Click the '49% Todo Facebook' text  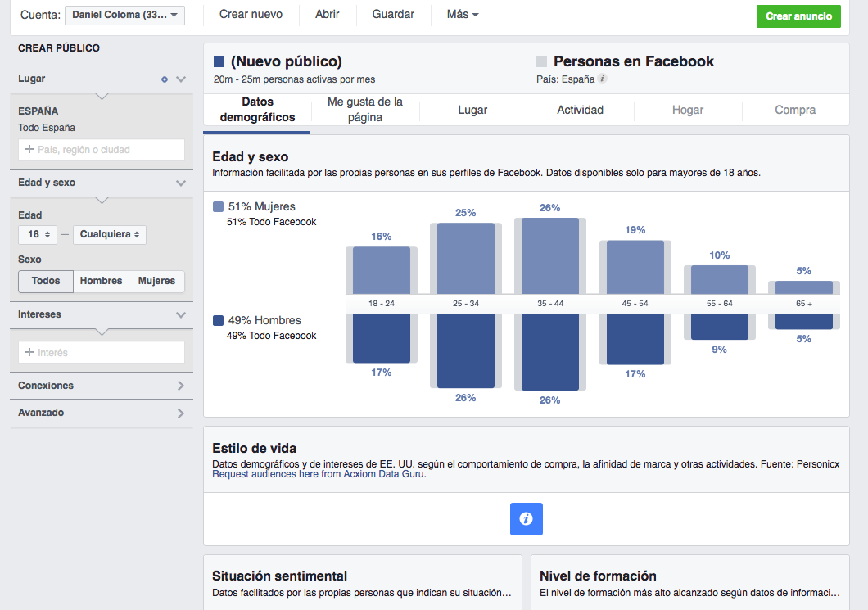pyautogui.click(x=271, y=336)
